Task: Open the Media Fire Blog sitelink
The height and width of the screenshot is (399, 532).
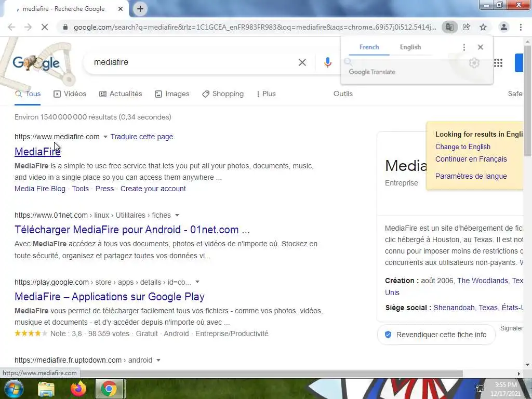Action: pos(40,189)
